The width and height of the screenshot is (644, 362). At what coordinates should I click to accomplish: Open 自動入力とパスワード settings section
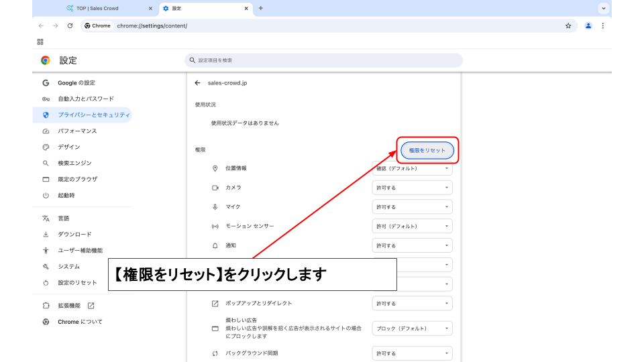(x=86, y=99)
